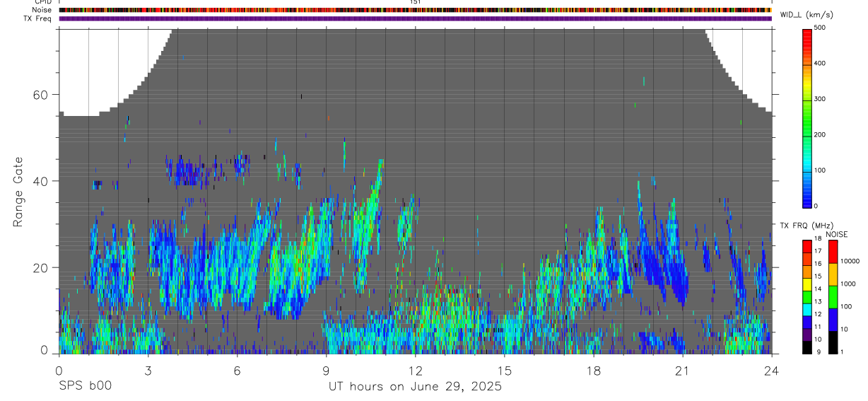Click the green swatch in NOISE legend

833,297
